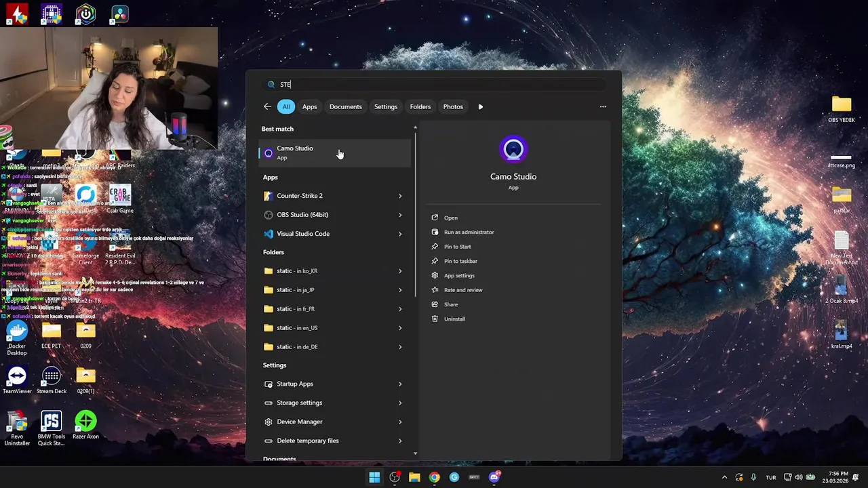This screenshot has width=868, height=488.
Task: Click the notification bell in system tray
Action: (x=856, y=477)
